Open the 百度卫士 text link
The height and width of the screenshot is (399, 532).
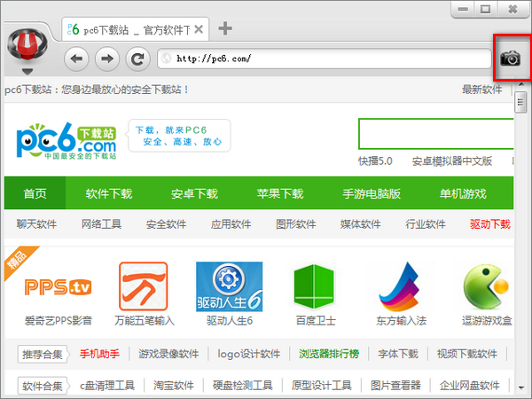(316, 320)
